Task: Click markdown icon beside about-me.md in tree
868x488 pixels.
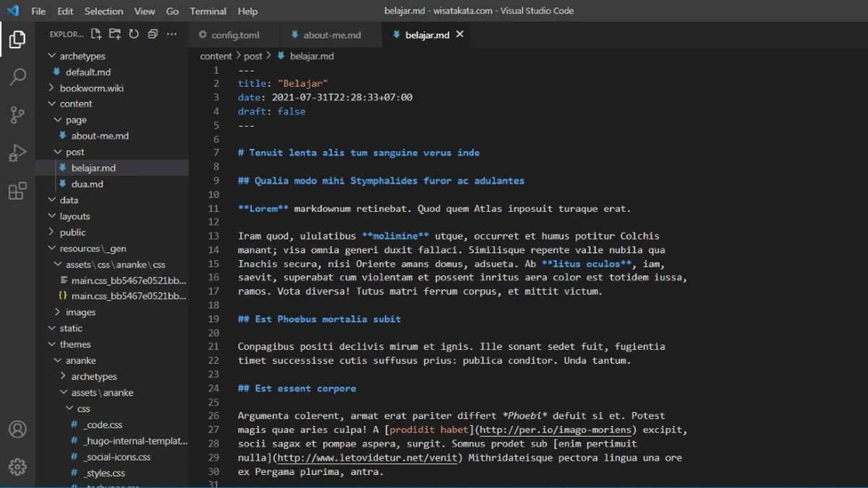Action: click(63, 135)
